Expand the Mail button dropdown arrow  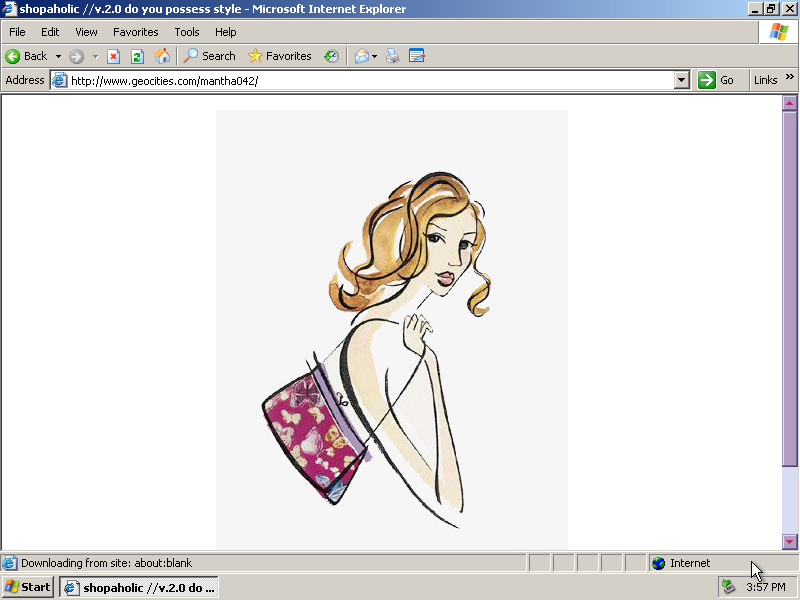coord(374,56)
